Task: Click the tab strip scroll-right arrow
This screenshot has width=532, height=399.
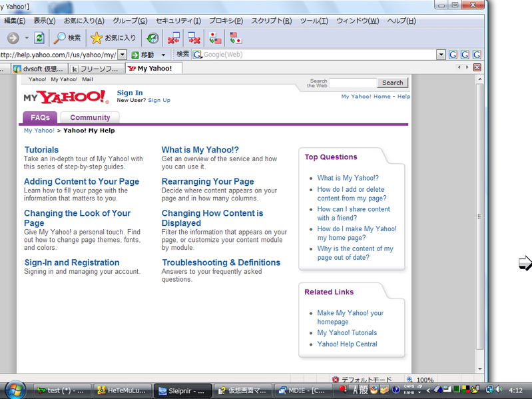Action: [x=467, y=67]
